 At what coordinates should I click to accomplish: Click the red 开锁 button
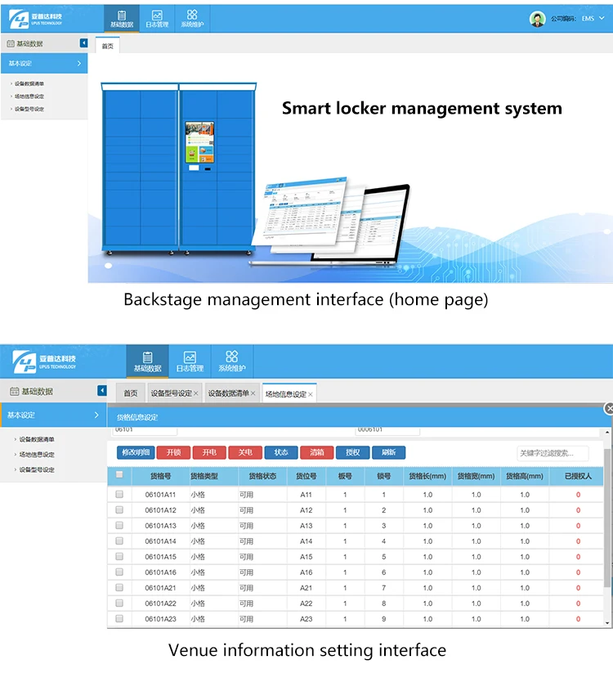(x=173, y=452)
